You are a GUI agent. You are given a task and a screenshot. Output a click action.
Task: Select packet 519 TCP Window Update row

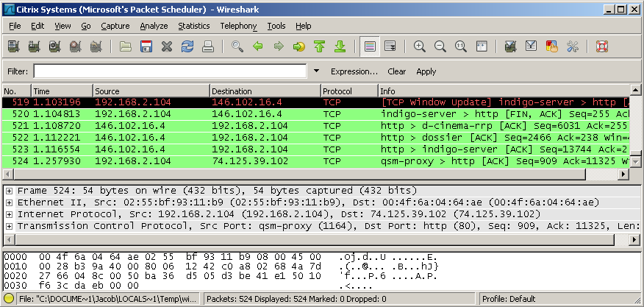pyautogui.click(x=316, y=102)
